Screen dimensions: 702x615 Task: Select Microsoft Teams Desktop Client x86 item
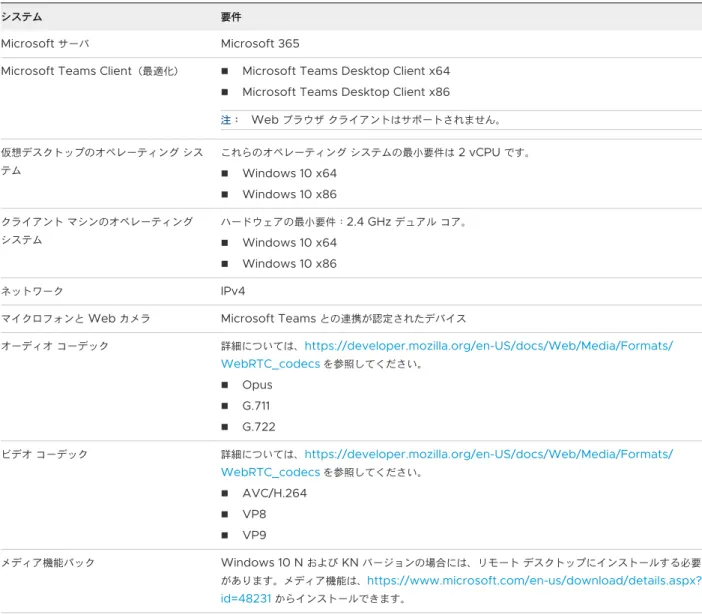[346, 92]
